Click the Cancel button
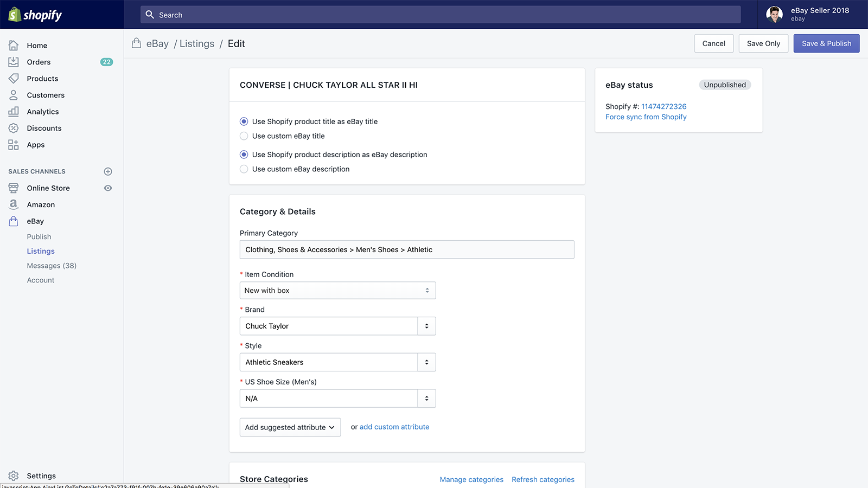 (714, 43)
